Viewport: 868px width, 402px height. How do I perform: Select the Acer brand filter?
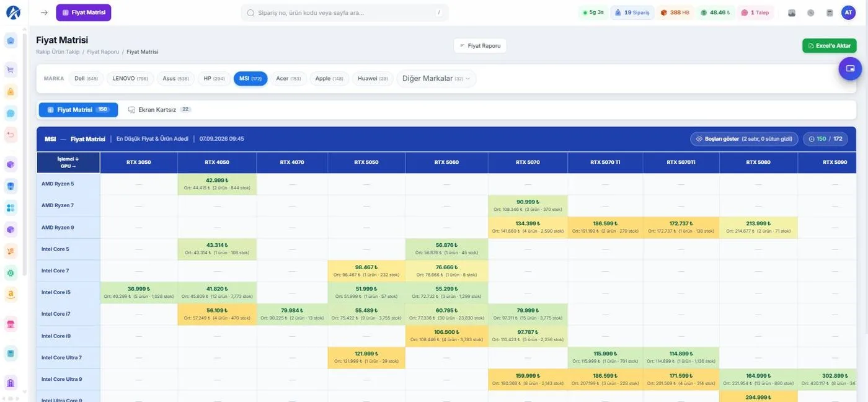(x=288, y=79)
